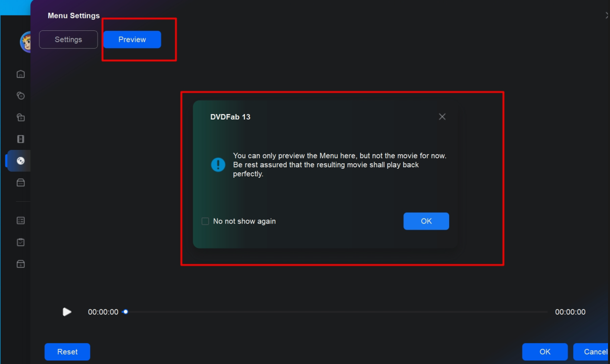The width and height of the screenshot is (610, 364).
Task: Click the clipboard check icon in sidebar
Action: coord(20,242)
